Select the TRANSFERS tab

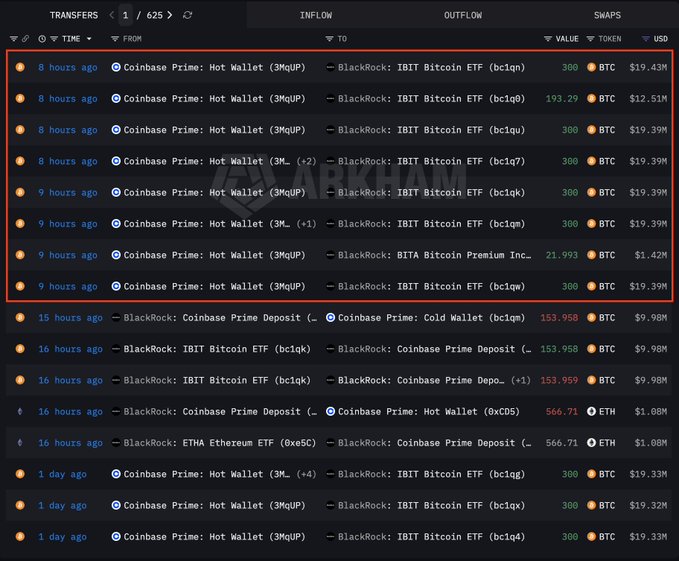[x=74, y=15]
